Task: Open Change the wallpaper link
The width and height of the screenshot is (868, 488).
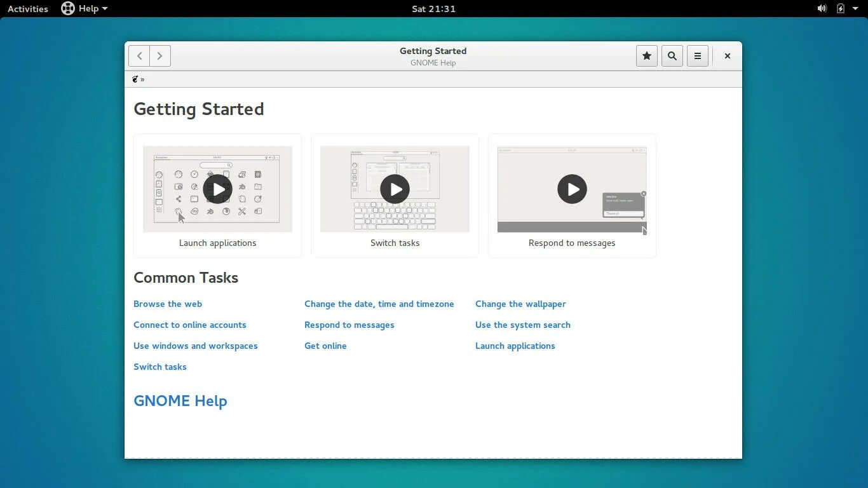Action: [520, 304]
